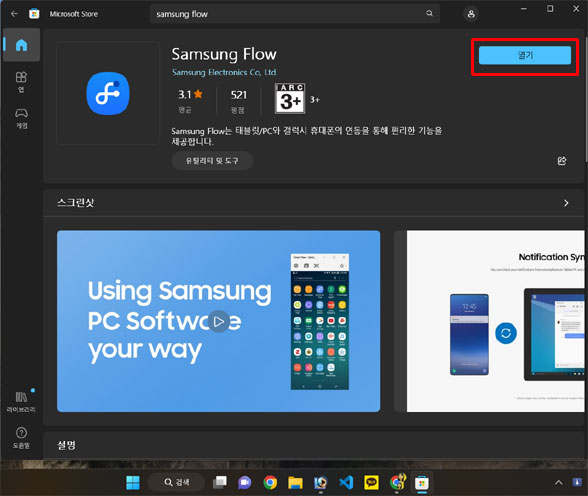This screenshot has width=588, height=496.
Task: Open Visual Studio Code from the taskbar
Action: (346, 483)
